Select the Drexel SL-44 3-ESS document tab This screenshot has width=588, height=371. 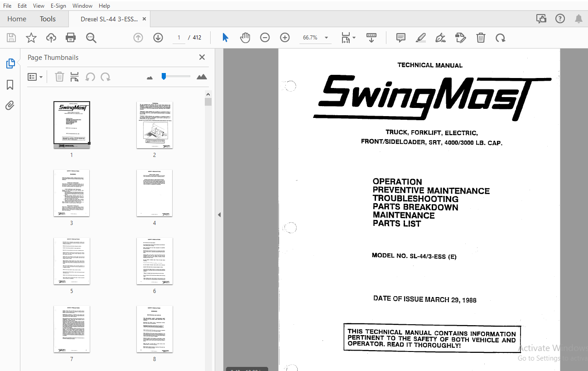[109, 19]
